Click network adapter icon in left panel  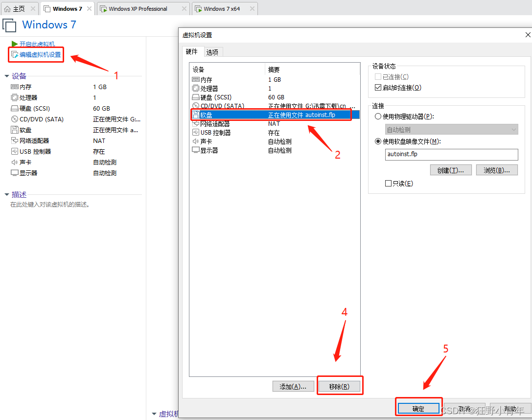pyautogui.click(x=15, y=140)
